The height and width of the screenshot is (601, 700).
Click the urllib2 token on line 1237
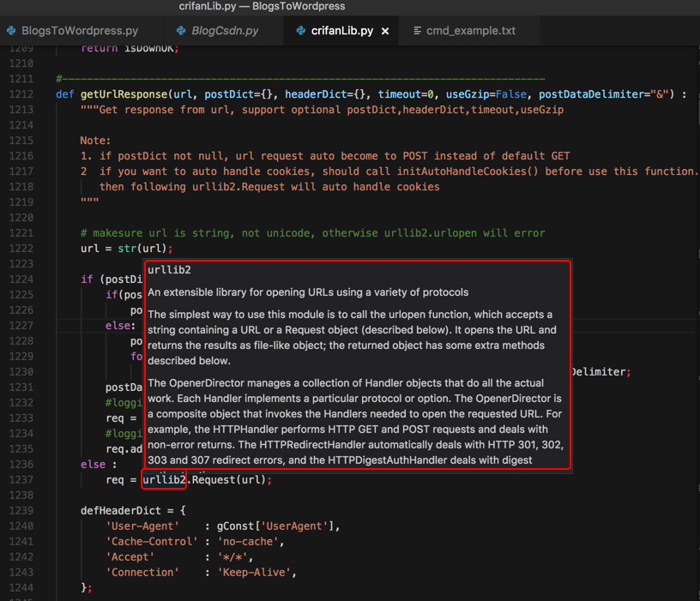[x=164, y=479]
